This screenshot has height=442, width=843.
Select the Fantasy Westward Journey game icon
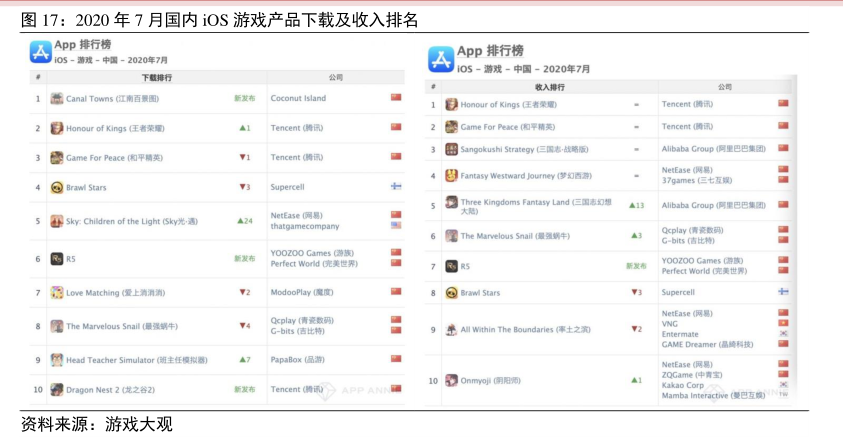pyautogui.click(x=452, y=176)
